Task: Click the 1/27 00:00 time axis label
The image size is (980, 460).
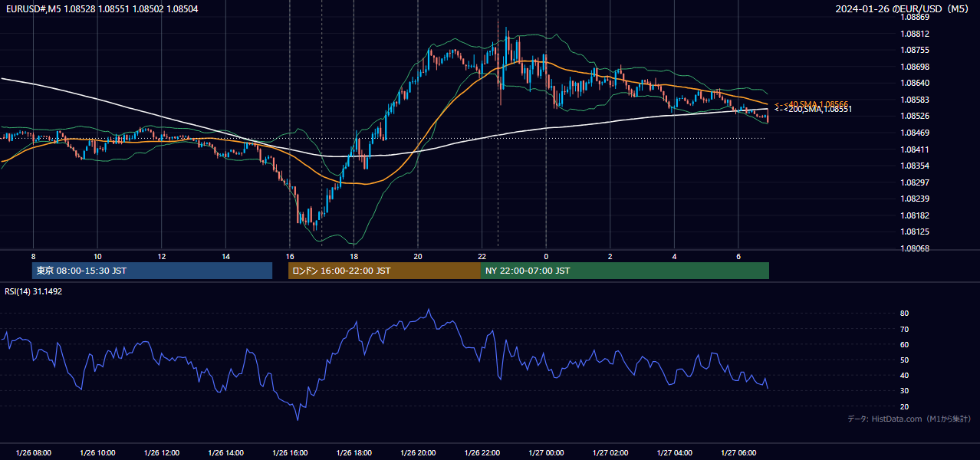Action: pyautogui.click(x=546, y=453)
